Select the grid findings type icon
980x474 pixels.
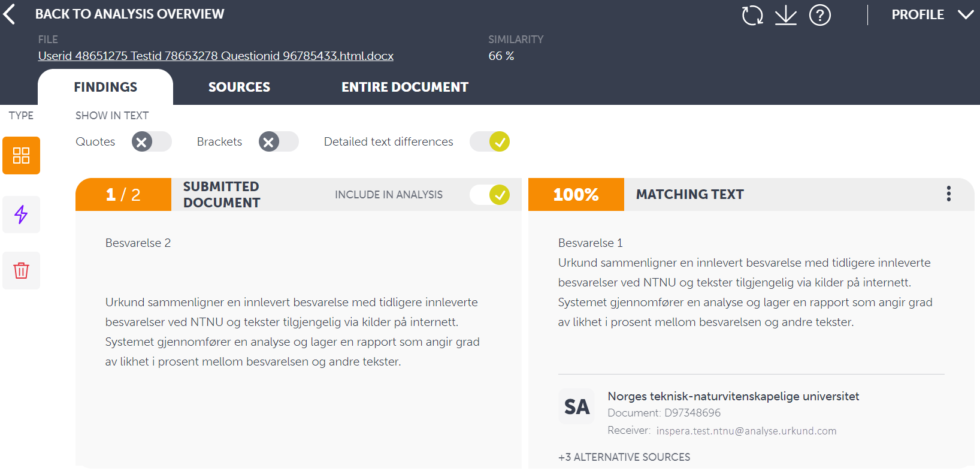(22, 156)
